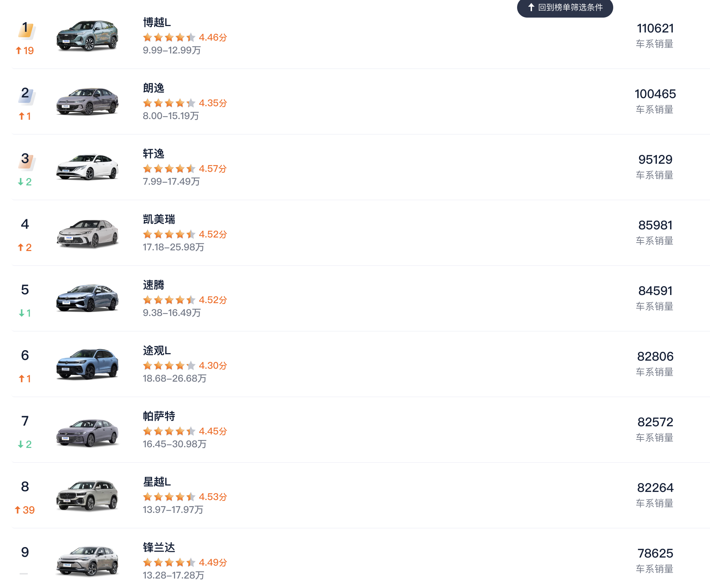The width and height of the screenshot is (710, 588).
Task: Click the sales figure 82806
Action: click(655, 357)
